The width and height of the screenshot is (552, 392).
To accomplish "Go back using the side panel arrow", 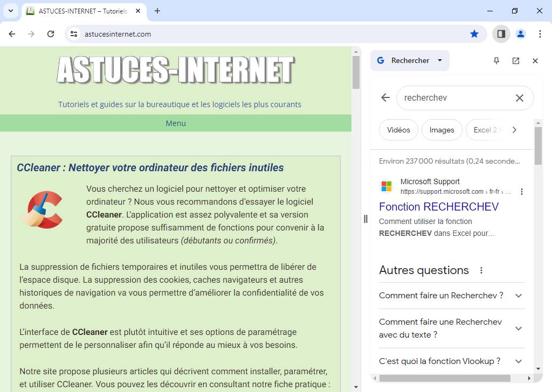I will [385, 97].
